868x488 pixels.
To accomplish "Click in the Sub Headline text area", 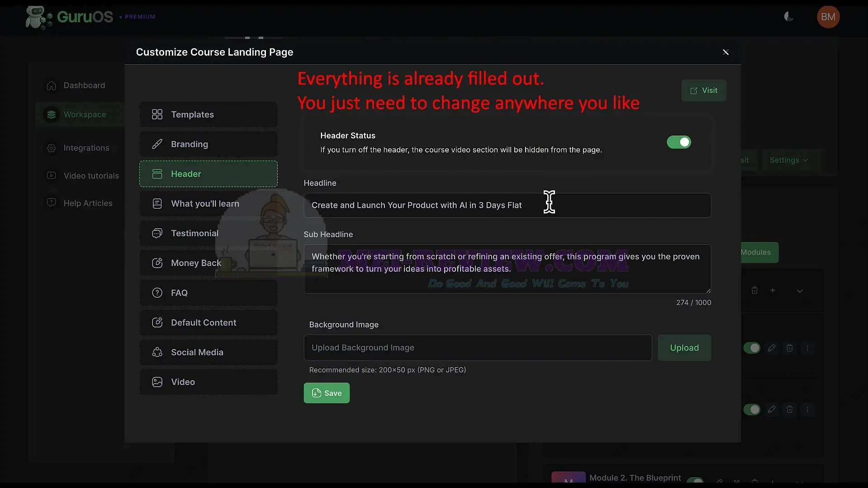I will [507, 269].
